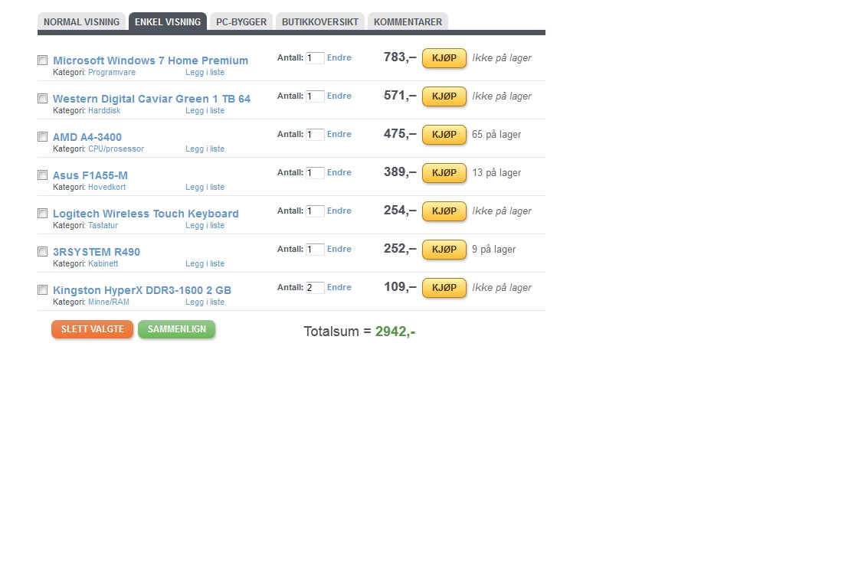Click the Tastatur category link
This screenshot has width=868, height=588.
(103, 225)
